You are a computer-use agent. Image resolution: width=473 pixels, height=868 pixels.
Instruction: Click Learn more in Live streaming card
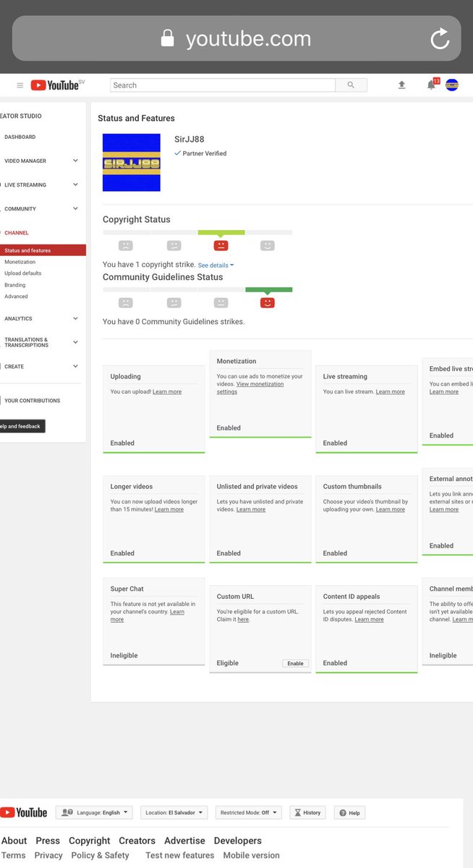(x=390, y=392)
